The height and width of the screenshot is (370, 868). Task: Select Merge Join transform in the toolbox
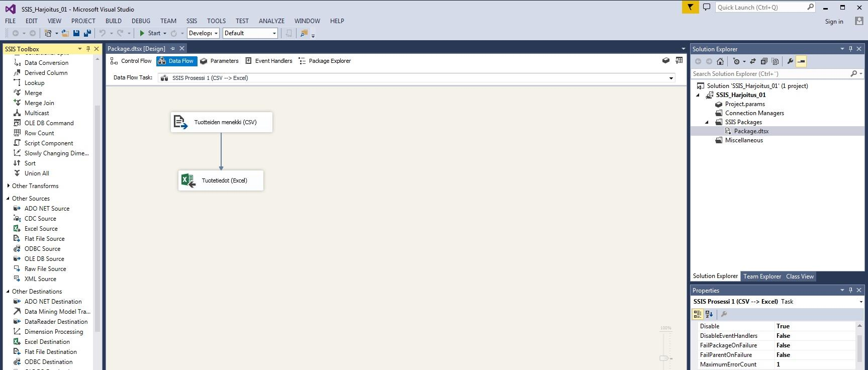coord(39,103)
